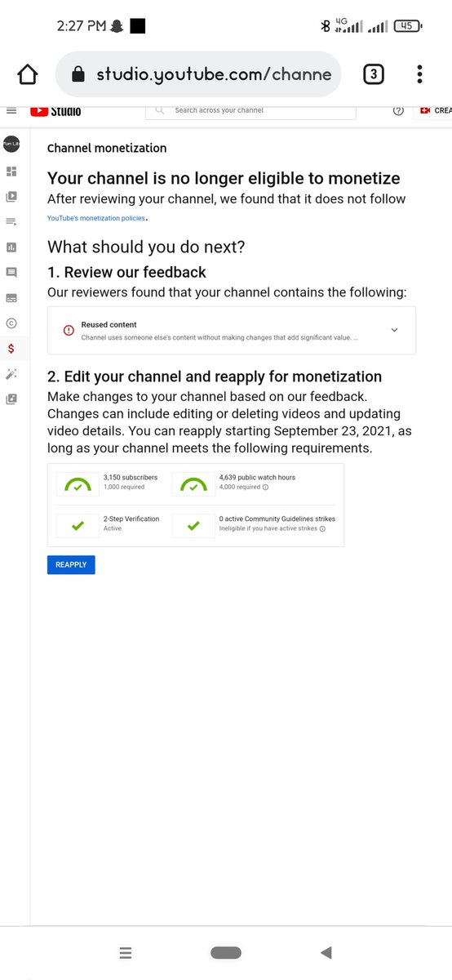Follow the YouTube's monetization policies link
Screen dimensions: 452x980
pyautogui.click(x=96, y=218)
